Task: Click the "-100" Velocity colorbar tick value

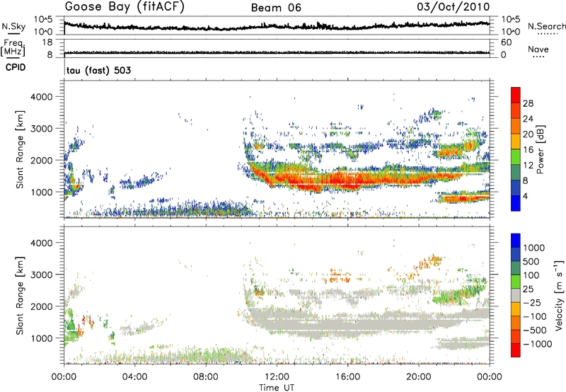Action: coord(535,316)
